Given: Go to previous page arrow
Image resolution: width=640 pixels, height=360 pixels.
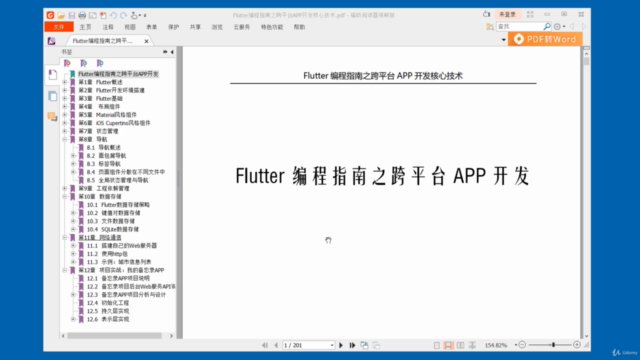Looking at the screenshot, I should tap(276, 345).
